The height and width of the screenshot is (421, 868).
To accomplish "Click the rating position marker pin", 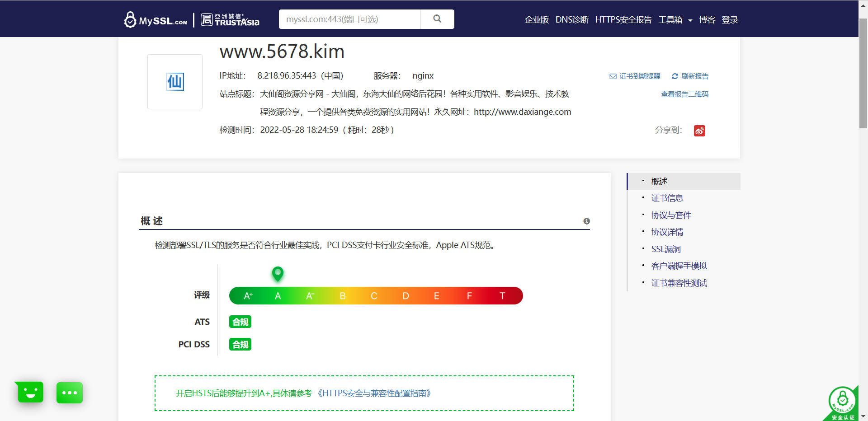I will 278,274.
